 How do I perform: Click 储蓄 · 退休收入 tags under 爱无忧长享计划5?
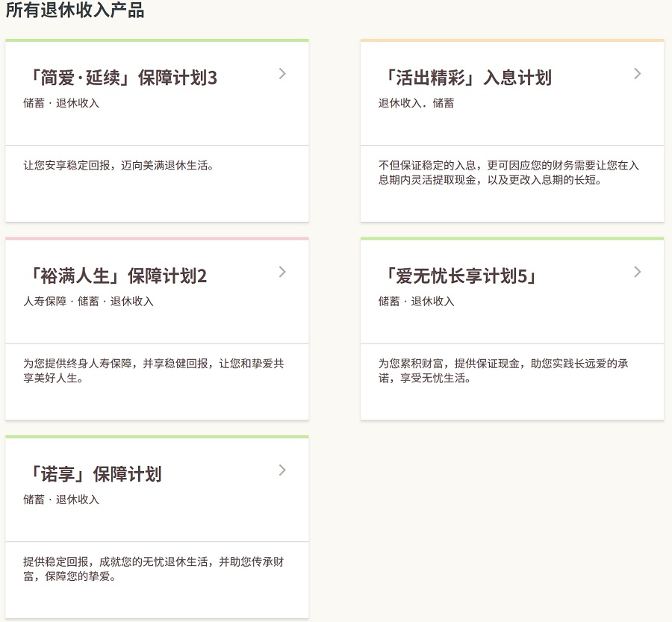tap(416, 302)
